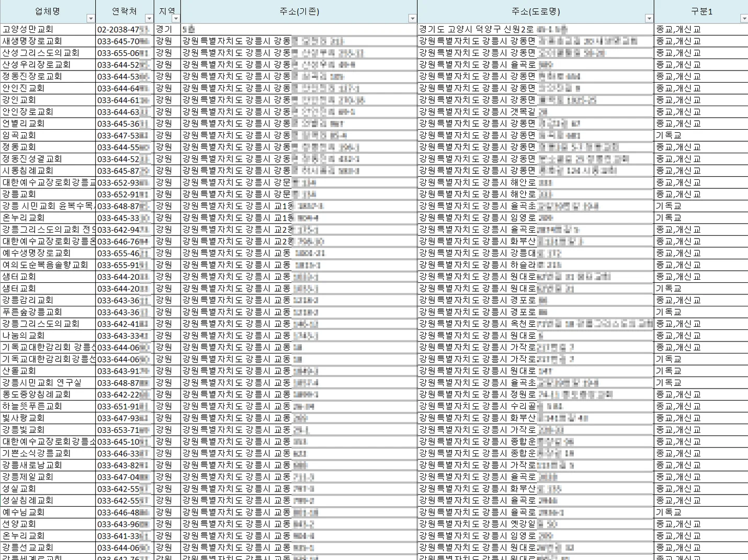Image resolution: width=748 pixels, height=560 pixels.
Task: Select old address cell in 강릉제일교회 row
Action: pos(299,476)
